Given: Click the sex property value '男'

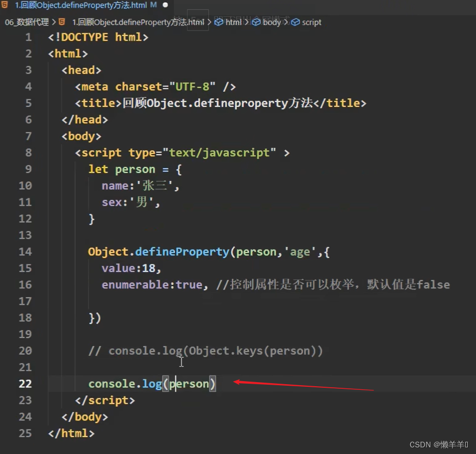Looking at the screenshot, I should point(142,202).
